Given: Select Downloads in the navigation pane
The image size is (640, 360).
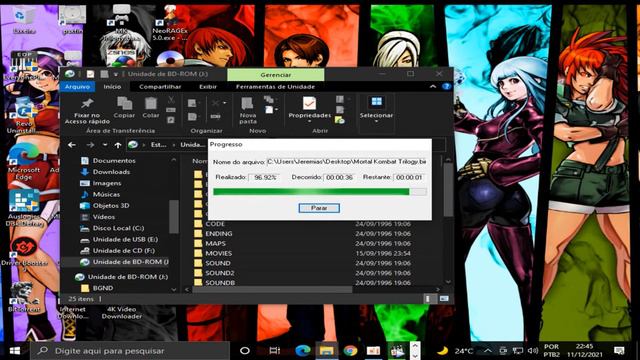Looking at the screenshot, I should pos(111,172).
